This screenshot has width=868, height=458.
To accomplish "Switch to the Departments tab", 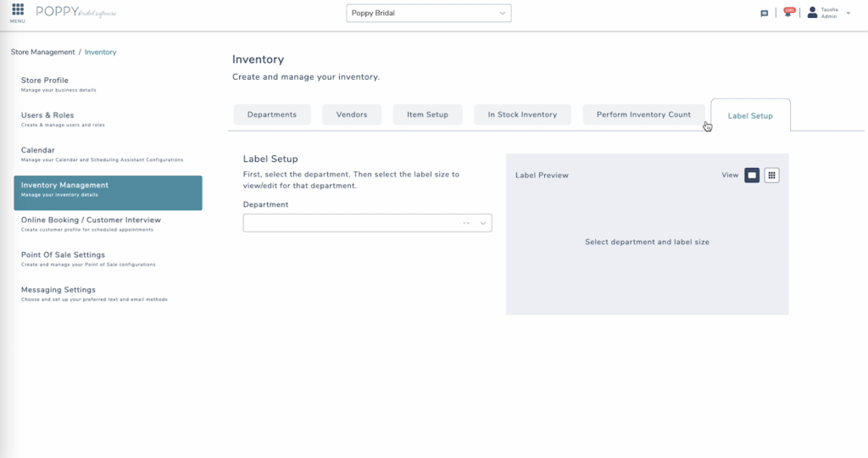I will pos(272,114).
